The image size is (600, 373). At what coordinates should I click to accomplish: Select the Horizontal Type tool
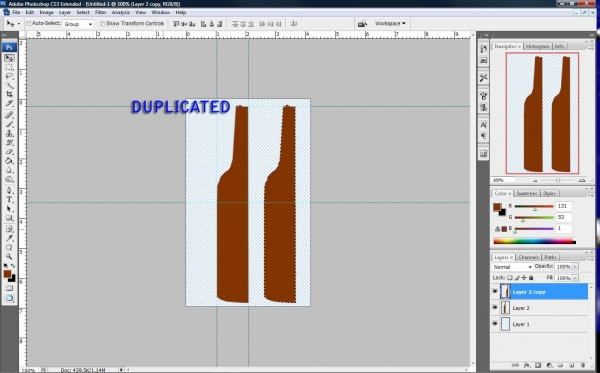[x=10, y=200]
